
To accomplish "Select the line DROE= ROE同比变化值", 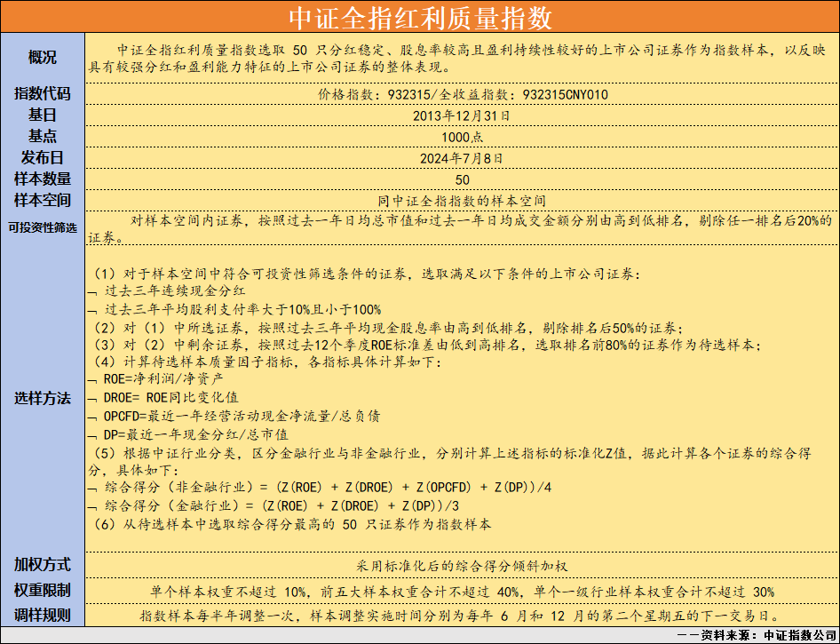I will coord(164,398).
